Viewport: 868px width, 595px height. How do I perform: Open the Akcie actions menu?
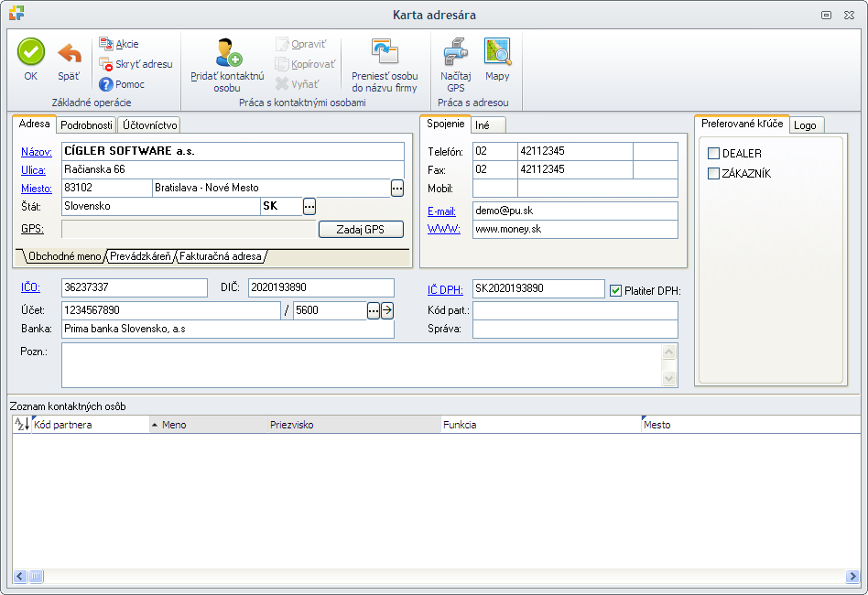[119, 44]
